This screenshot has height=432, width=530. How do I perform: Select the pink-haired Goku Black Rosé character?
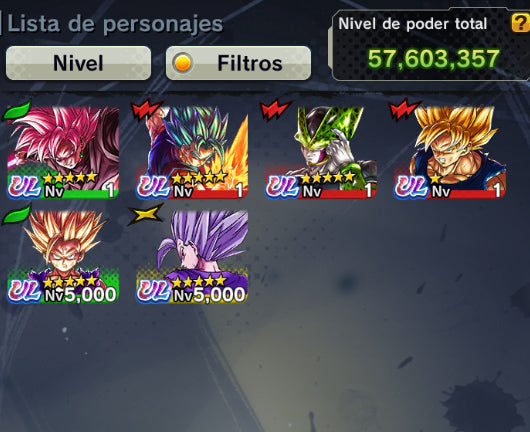pos(63,152)
